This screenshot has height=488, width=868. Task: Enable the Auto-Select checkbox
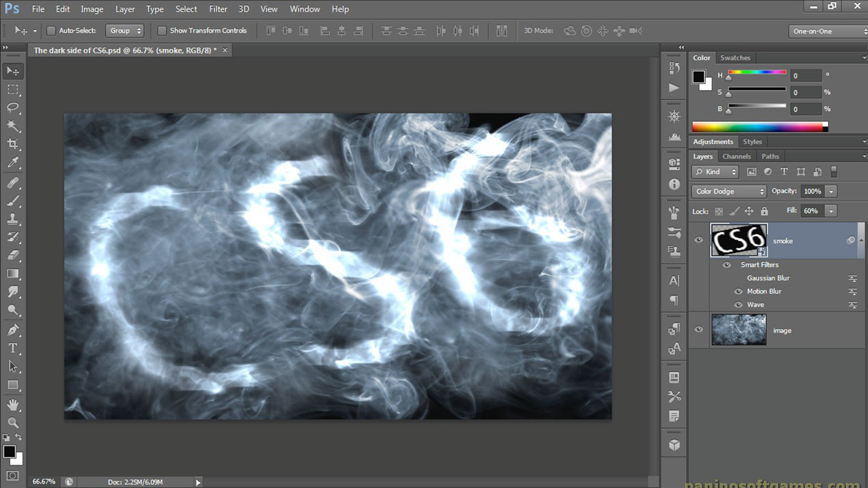51,31
